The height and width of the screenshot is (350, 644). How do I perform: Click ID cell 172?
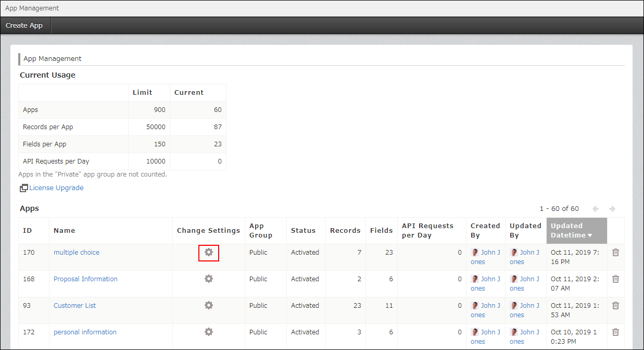click(x=29, y=332)
